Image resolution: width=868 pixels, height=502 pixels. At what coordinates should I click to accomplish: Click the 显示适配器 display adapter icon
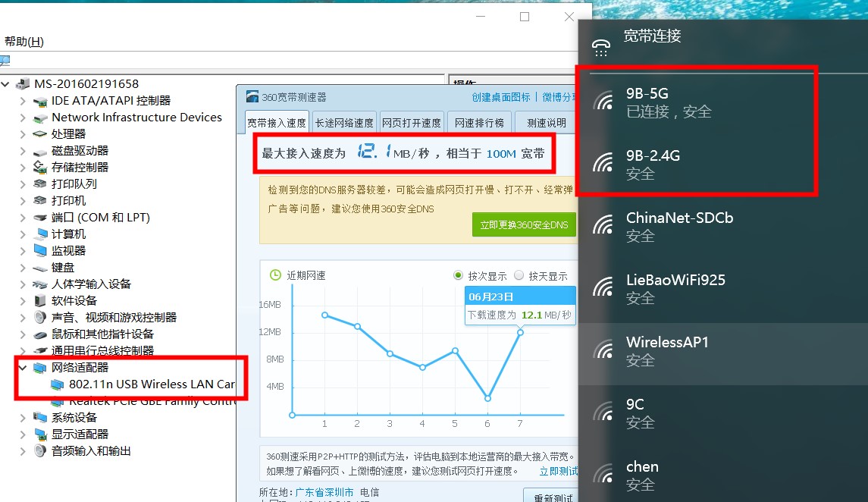[x=40, y=434]
